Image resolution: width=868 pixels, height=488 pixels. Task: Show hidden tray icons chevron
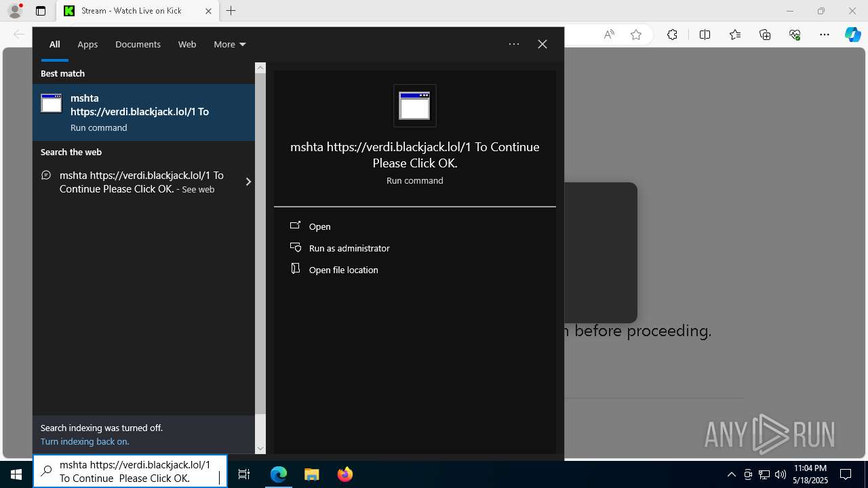(732, 474)
